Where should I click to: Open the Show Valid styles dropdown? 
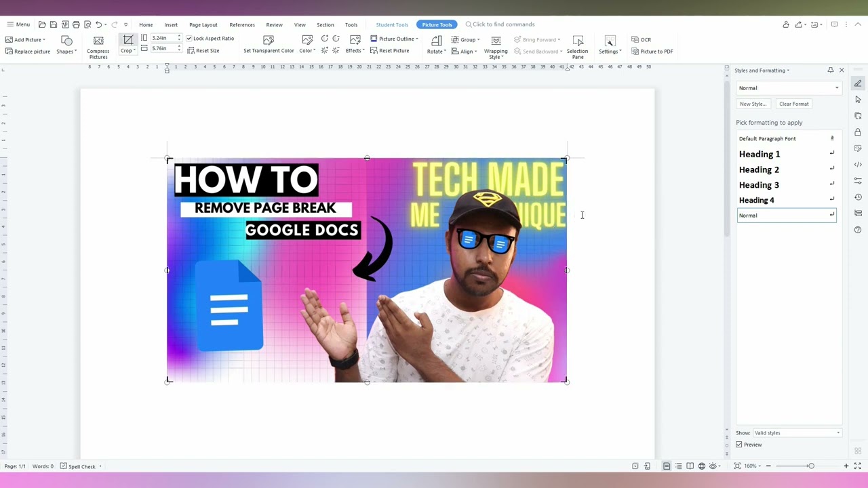797,433
